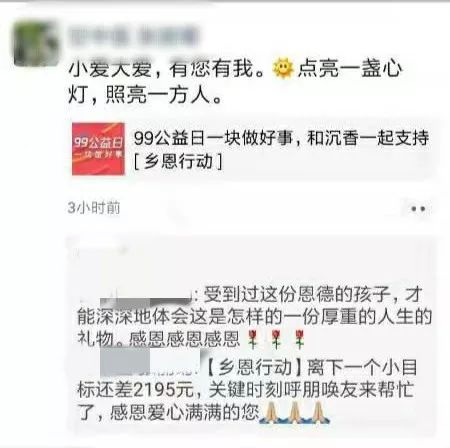Click the sun smiley emoji in post
450x448 pixels.
[283, 69]
